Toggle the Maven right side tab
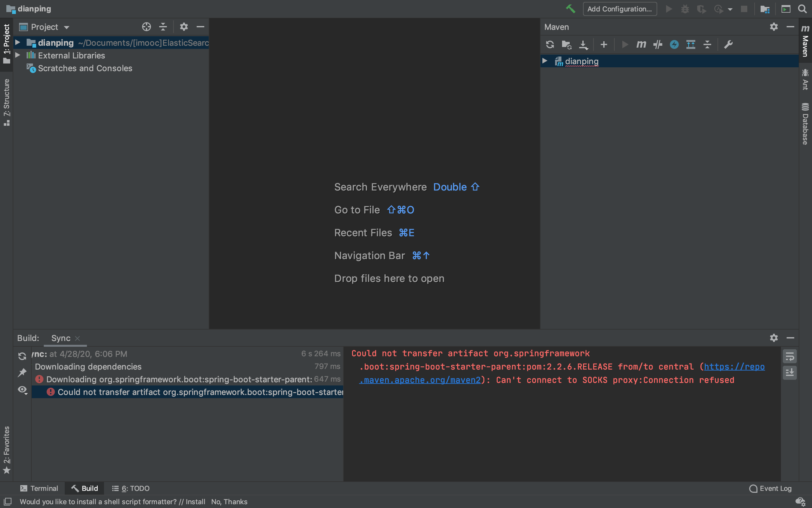The height and width of the screenshot is (508, 812). click(805, 40)
